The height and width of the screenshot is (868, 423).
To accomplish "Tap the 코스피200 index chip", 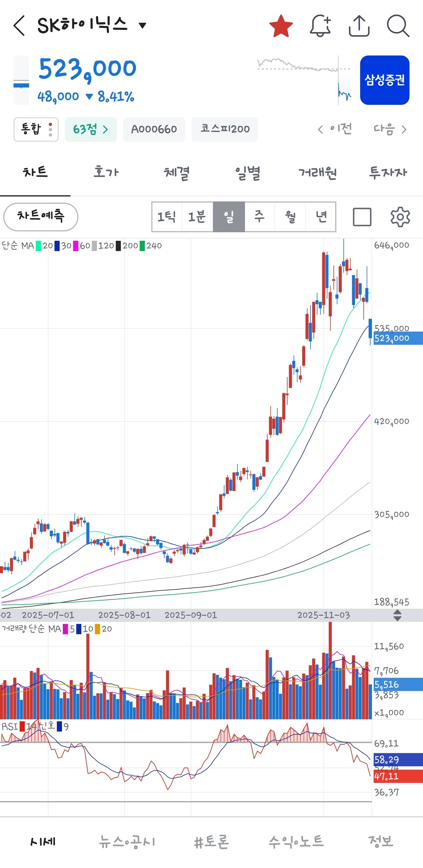I will [225, 129].
